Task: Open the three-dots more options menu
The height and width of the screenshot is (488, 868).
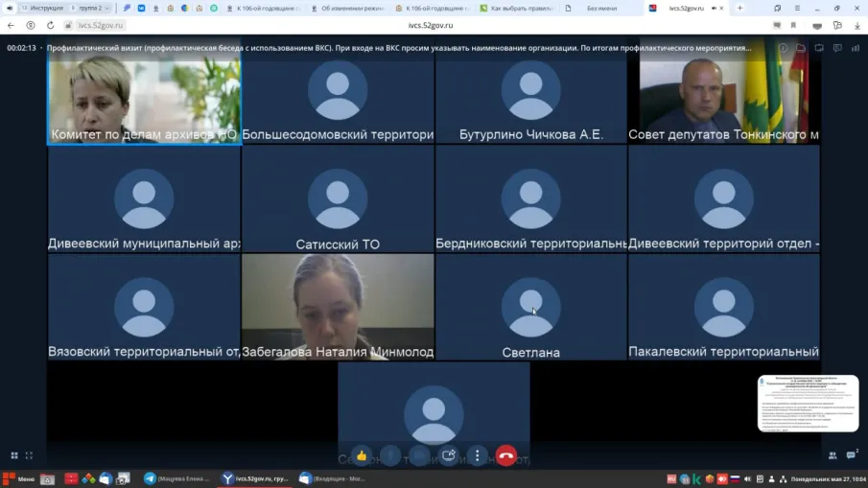Action: (x=478, y=456)
